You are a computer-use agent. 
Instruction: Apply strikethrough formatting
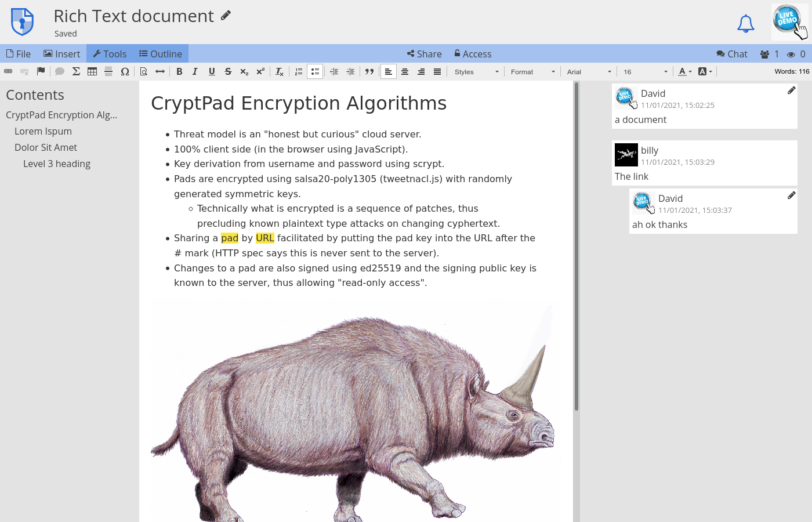(x=228, y=71)
